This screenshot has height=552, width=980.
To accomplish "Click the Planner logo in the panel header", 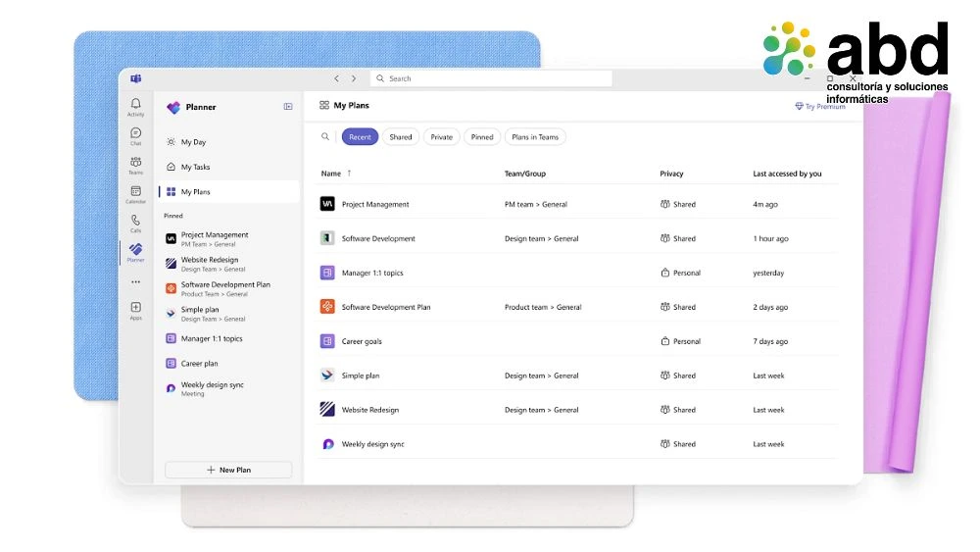I will [x=173, y=108].
